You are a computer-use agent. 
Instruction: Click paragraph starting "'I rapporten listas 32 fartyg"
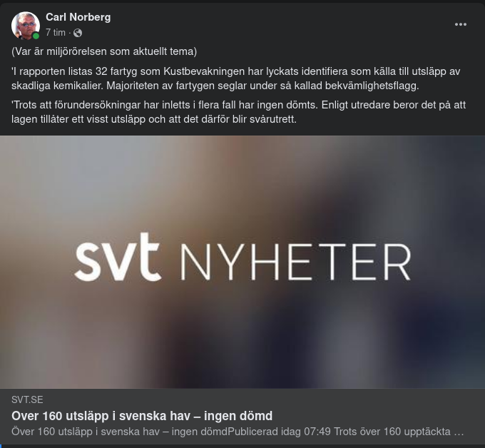point(235,78)
